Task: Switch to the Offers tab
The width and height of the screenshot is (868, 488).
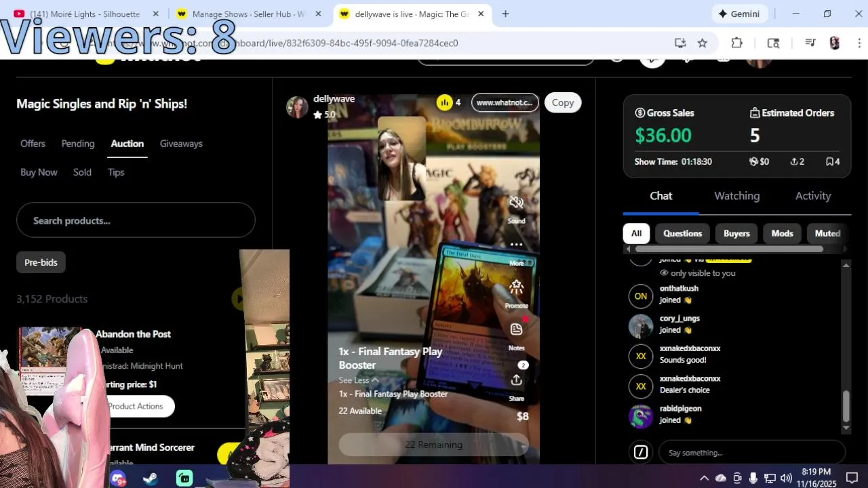Action: 33,144
